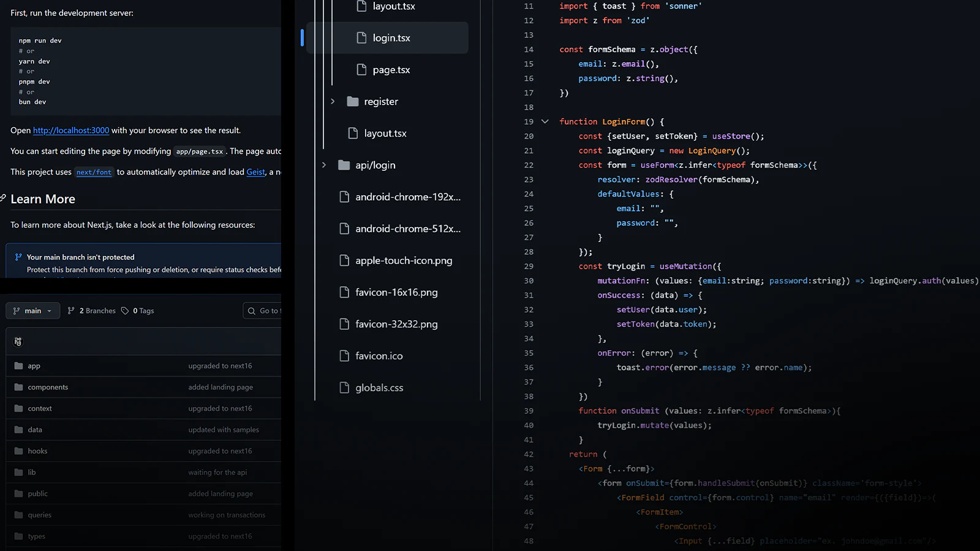Click the Go to file search field
The image size is (980, 551).
pos(265,311)
